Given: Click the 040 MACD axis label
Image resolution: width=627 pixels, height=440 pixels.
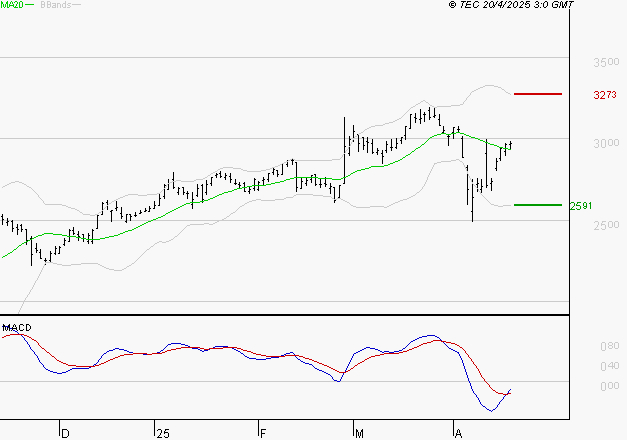Looking at the screenshot, I should (610, 366).
